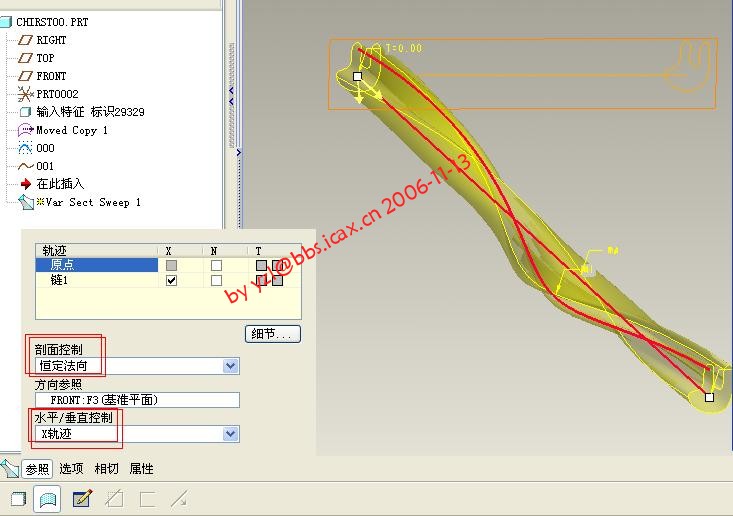Click the FRONT datum plane icon
Screen dimensions: 733x516
tap(25, 76)
